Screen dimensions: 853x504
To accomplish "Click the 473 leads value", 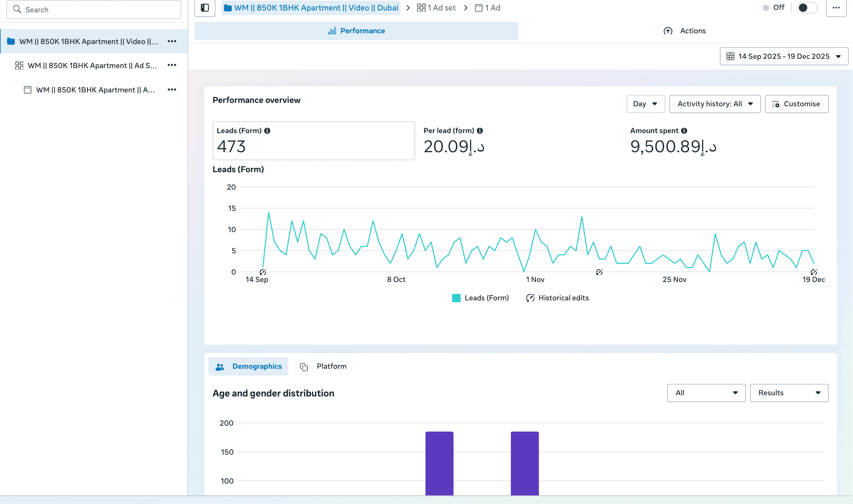I will [x=231, y=147].
